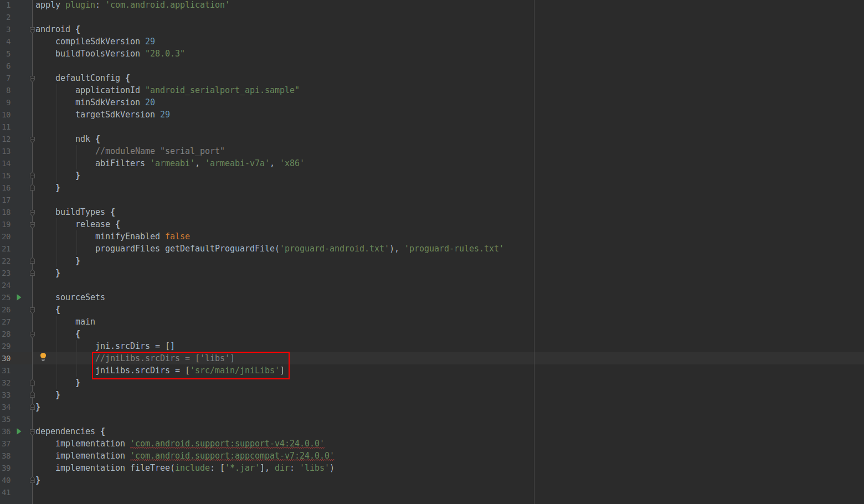Click the false value of minifyEnabled

click(x=178, y=236)
